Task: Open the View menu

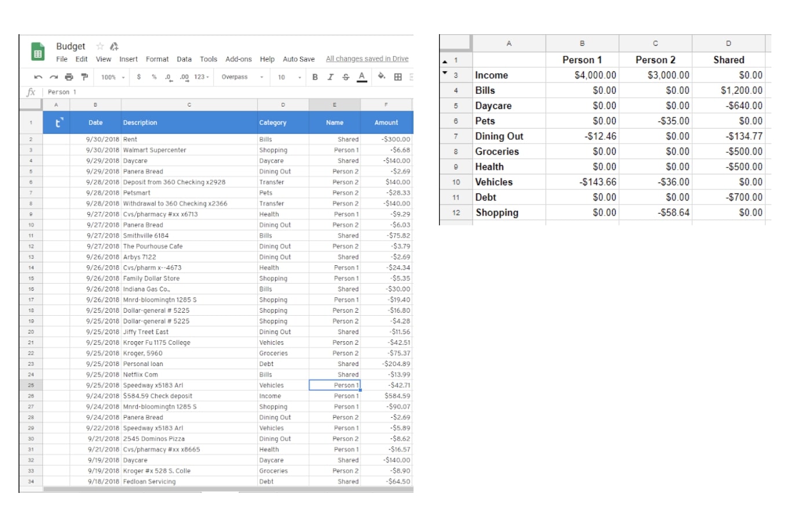Action: pos(104,59)
